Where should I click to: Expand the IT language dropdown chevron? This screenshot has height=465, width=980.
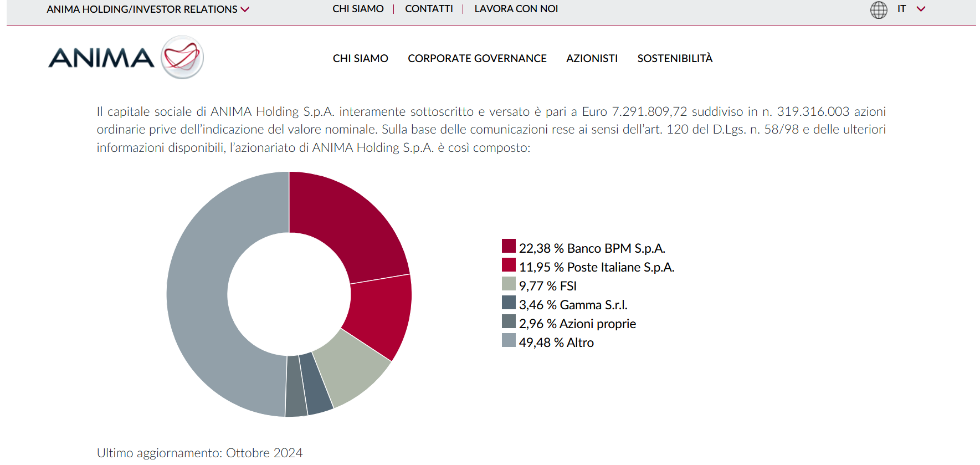(921, 9)
